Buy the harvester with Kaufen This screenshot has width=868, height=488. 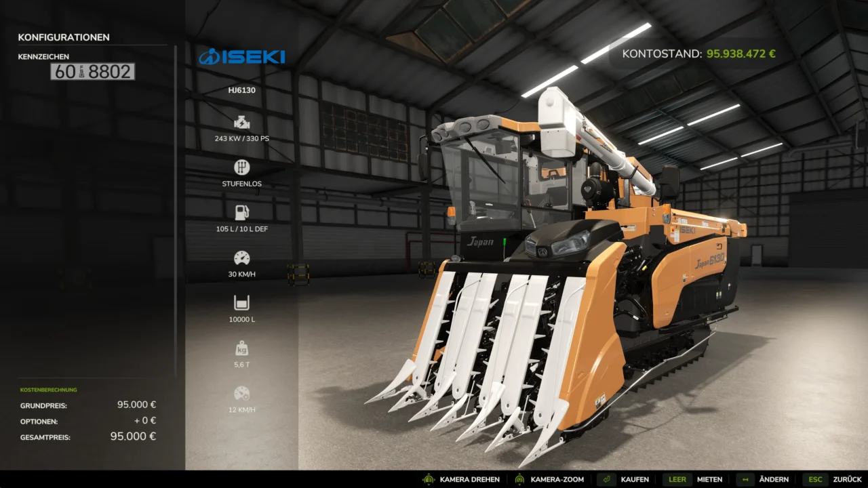(x=634, y=479)
